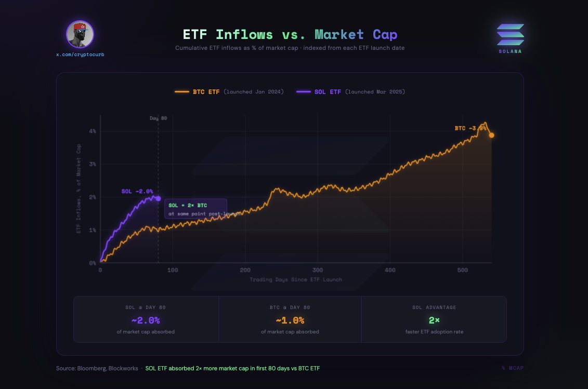This screenshot has width=588, height=389.
Task: Click the "SOL ~2.0%" line label
Action: tap(137, 191)
